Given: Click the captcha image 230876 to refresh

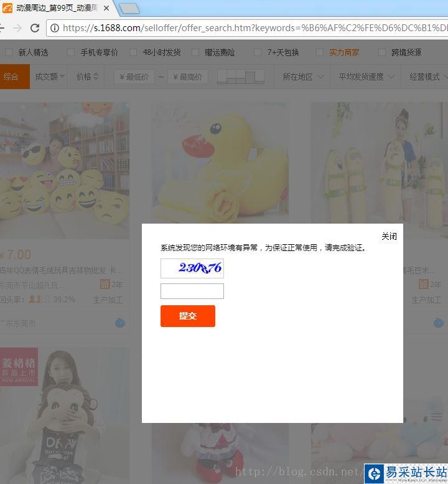Looking at the screenshot, I should [x=192, y=268].
